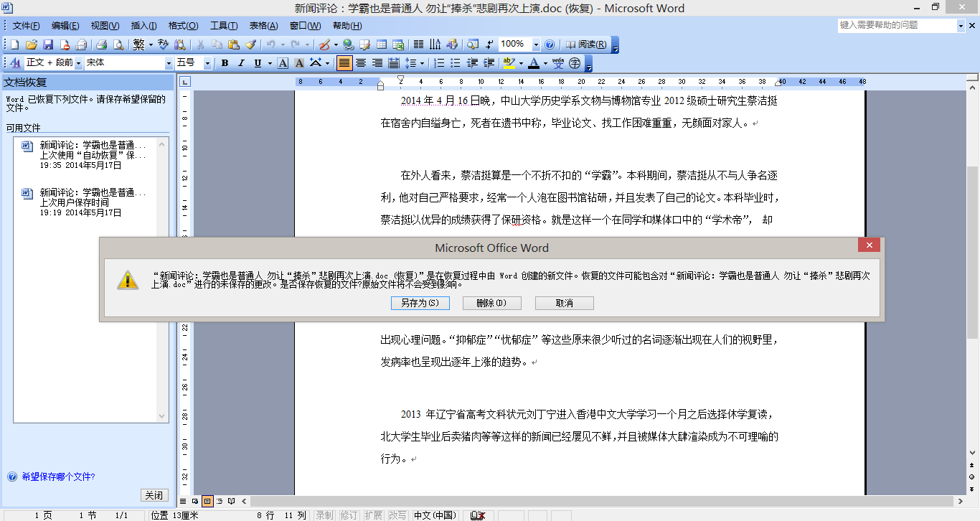Run the spelling and grammar check icon
The image size is (980, 521).
[163, 44]
